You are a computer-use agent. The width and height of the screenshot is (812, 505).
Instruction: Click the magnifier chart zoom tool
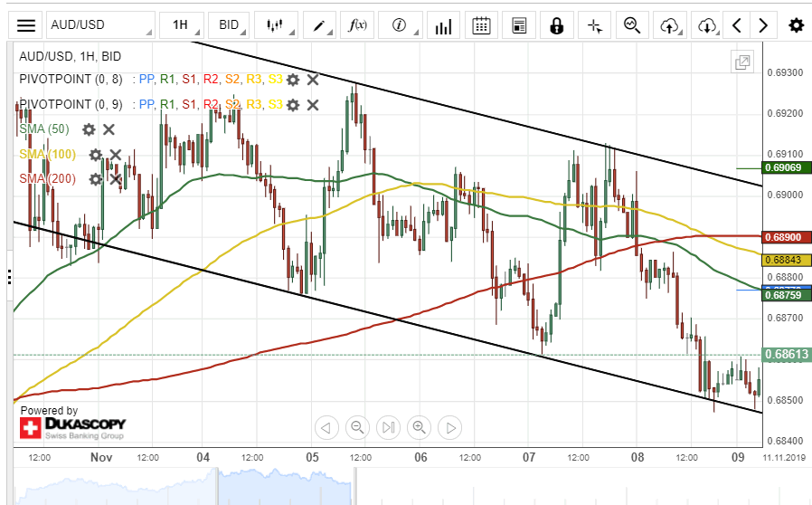(632, 24)
